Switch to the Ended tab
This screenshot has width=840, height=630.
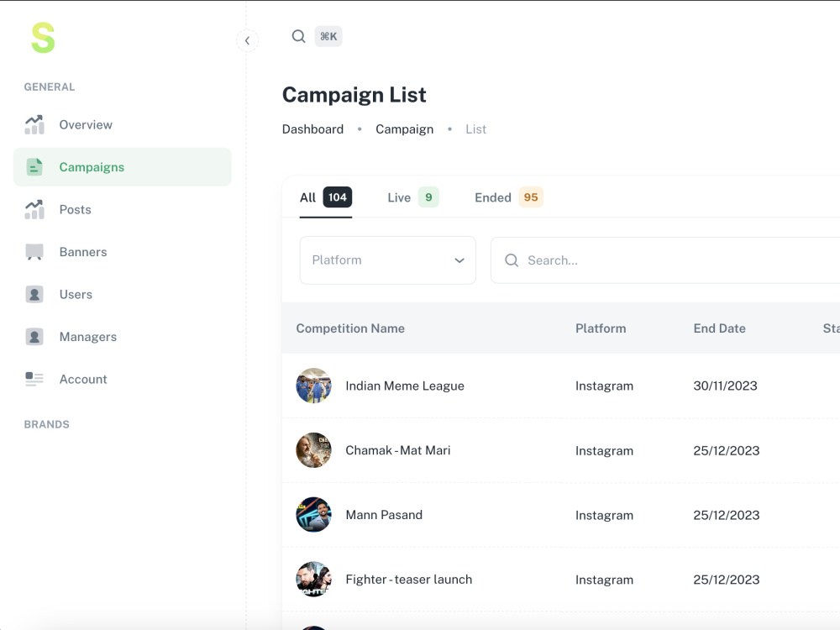point(509,197)
